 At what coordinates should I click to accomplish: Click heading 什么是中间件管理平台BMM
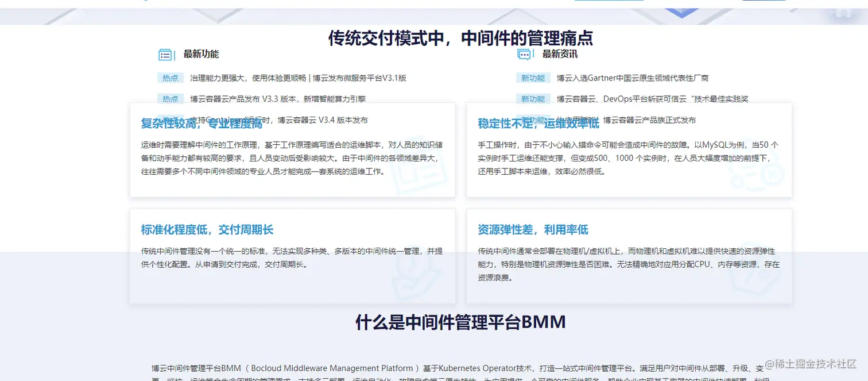point(460,322)
